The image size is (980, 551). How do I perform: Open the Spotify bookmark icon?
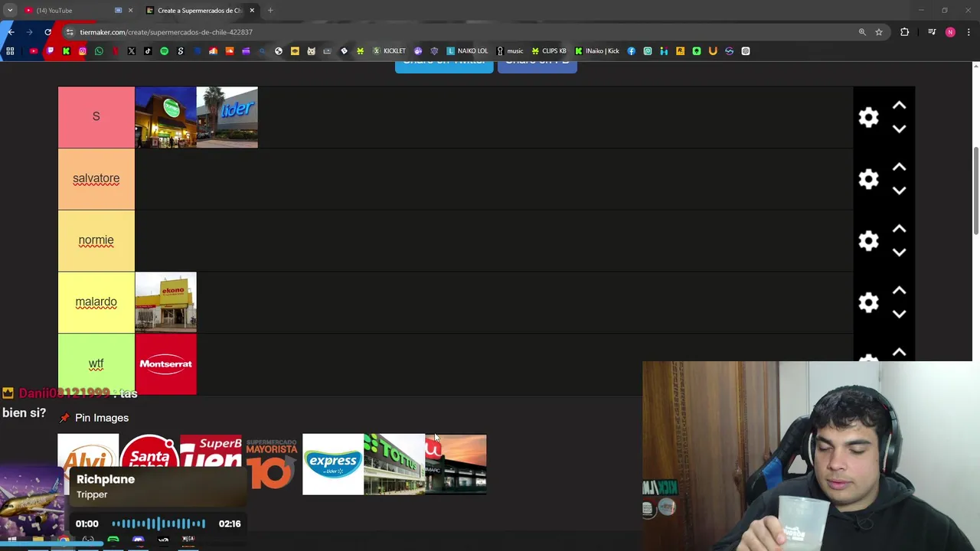click(x=164, y=51)
